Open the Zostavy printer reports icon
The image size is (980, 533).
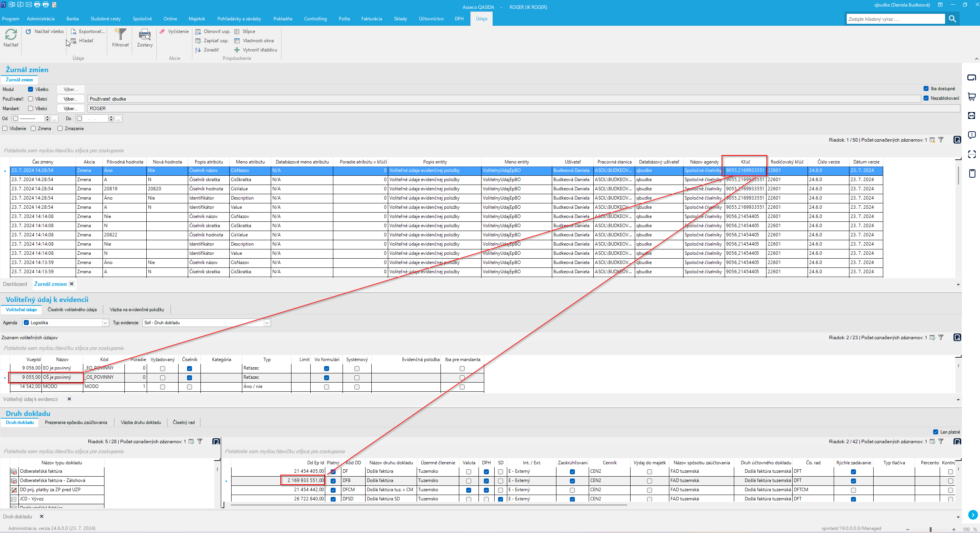[x=145, y=35]
